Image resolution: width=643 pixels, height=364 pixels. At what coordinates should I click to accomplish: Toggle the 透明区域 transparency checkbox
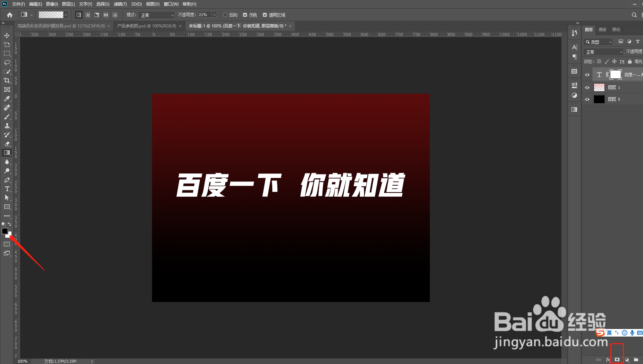(x=265, y=15)
